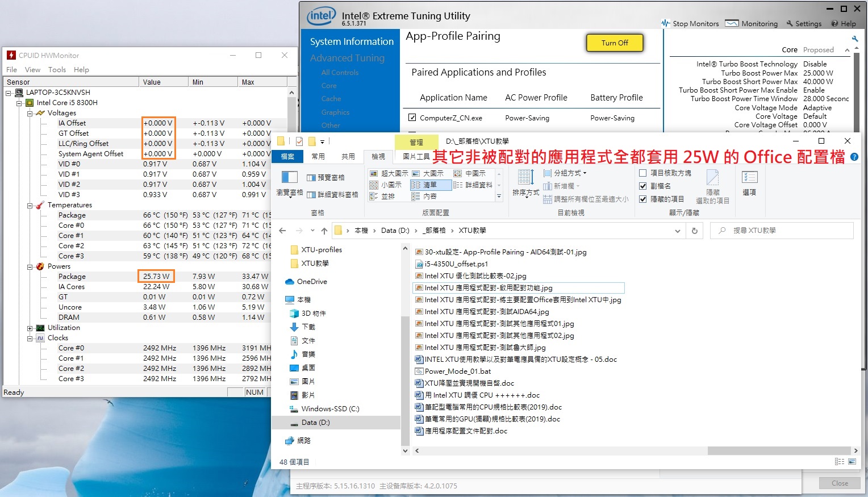Click the yellow Turn Off button
This screenshot has height=497, width=868.
point(615,43)
